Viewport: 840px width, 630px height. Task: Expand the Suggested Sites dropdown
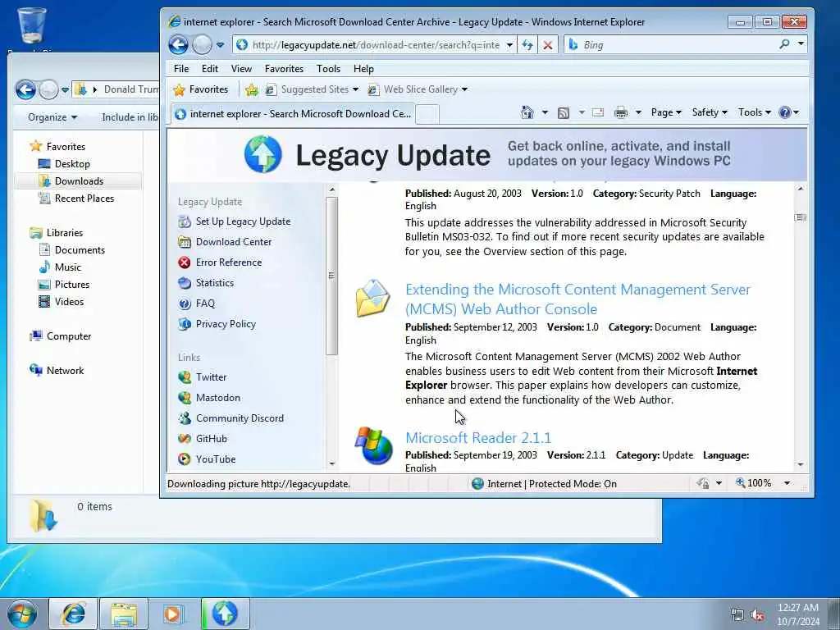pos(355,89)
